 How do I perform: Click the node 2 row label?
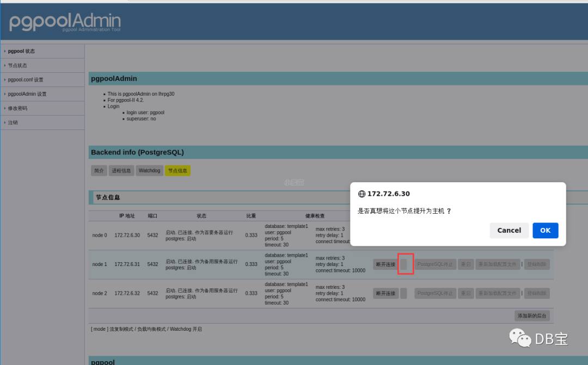100,293
